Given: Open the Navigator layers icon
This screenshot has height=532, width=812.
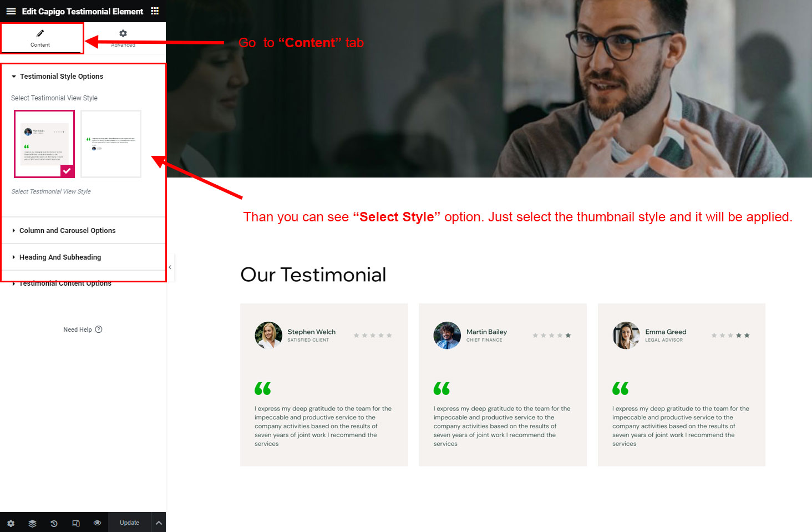Looking at the screenshot, I should click(x=32, y=523).
